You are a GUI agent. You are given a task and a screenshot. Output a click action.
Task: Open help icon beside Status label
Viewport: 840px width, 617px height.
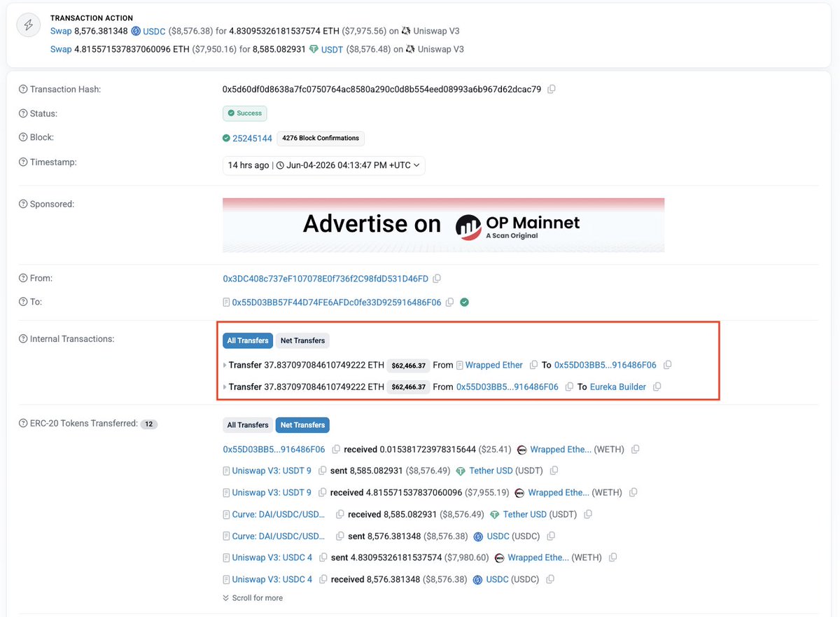pos(23,113)
